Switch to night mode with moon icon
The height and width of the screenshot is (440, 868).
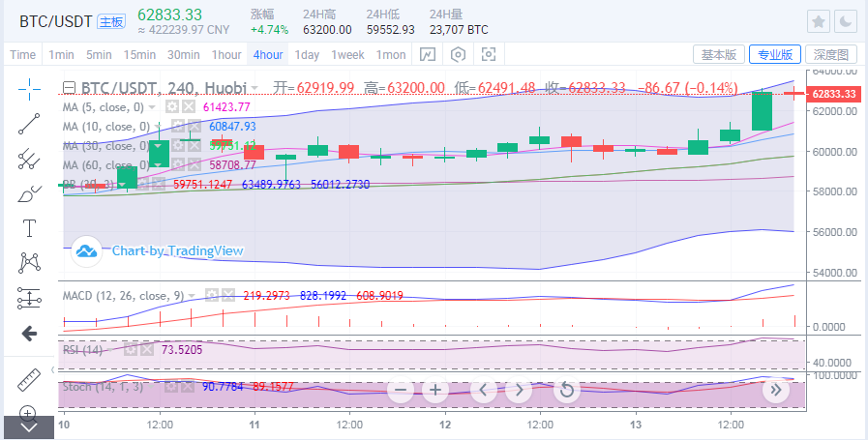(846, 21)
